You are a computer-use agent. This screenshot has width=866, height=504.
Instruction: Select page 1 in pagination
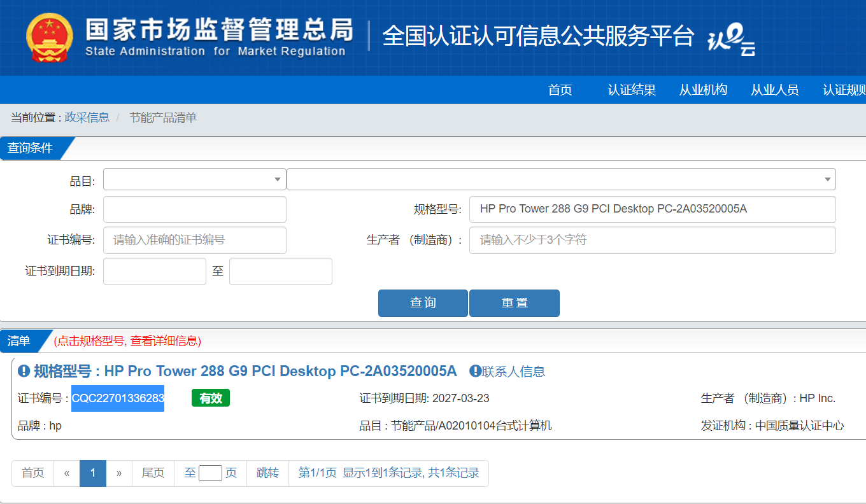[x=93, y=473]
